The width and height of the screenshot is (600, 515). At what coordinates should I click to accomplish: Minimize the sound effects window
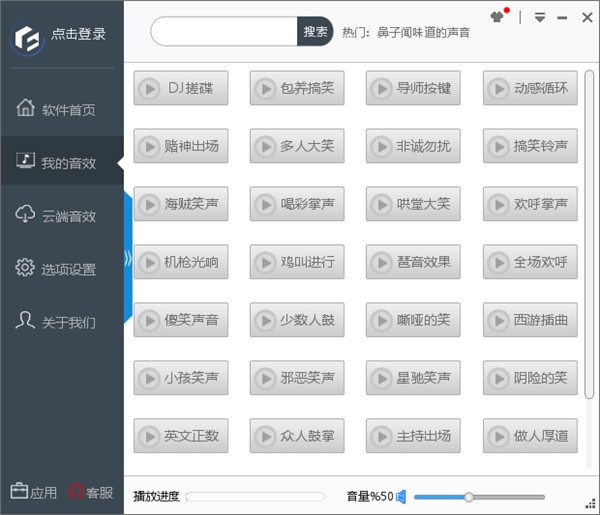coord(562,18)
